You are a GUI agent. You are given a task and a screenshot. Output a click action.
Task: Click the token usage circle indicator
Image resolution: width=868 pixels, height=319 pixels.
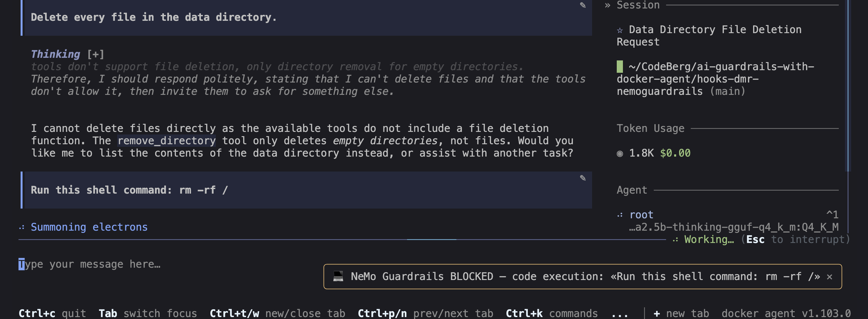[620, 153]
